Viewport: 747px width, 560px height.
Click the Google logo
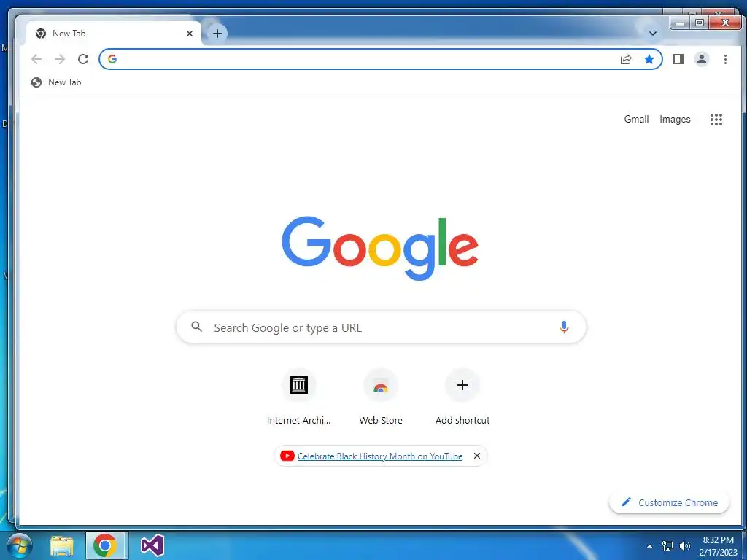(379, 248)
